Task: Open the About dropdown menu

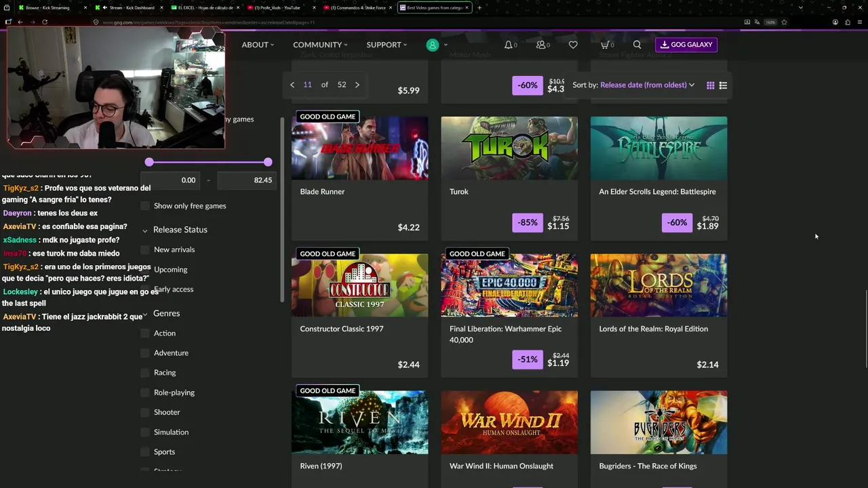Action: click(258, 45)
